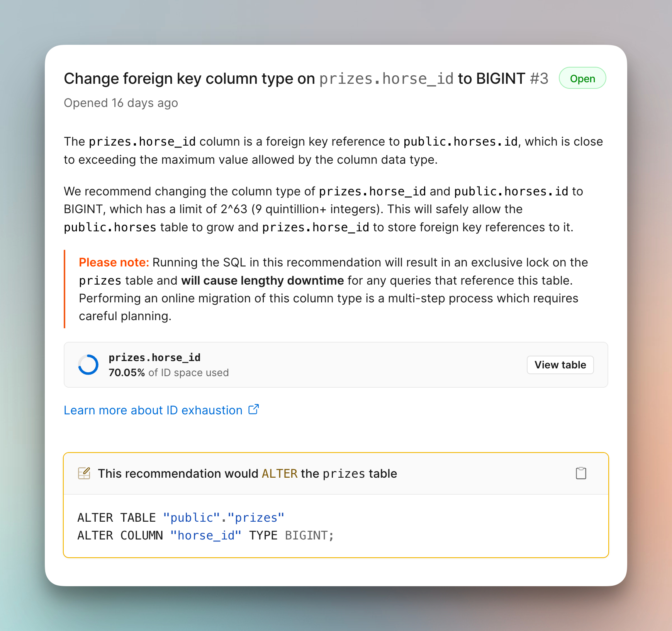The height and width of the screenshot is (631, 672).
Task: Click the "public"."prizes" identifier in the SQL
Action: (x=224, y=517)
